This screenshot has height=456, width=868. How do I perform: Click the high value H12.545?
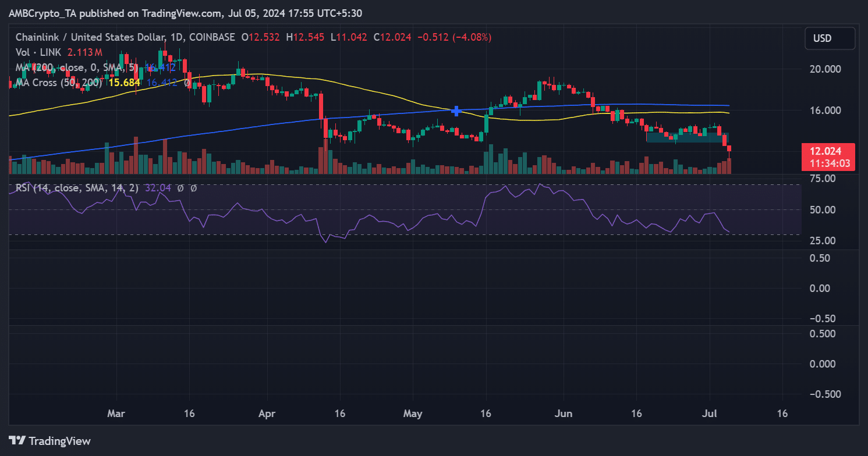point(305,37)
